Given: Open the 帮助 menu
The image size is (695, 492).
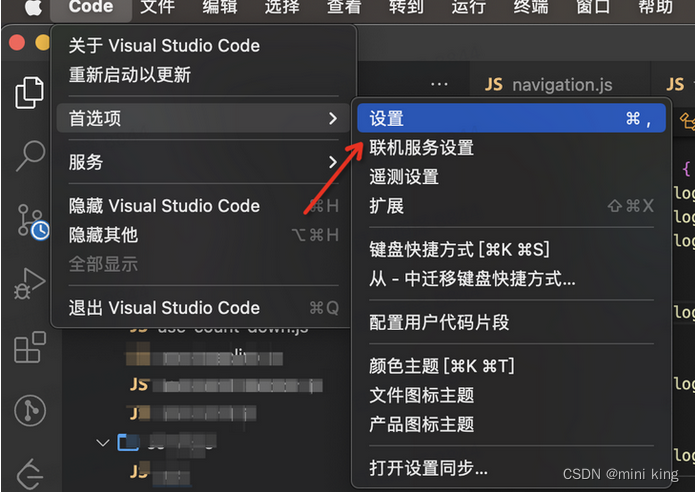Looking at the screenshot, I should click(x=655, y=7).
